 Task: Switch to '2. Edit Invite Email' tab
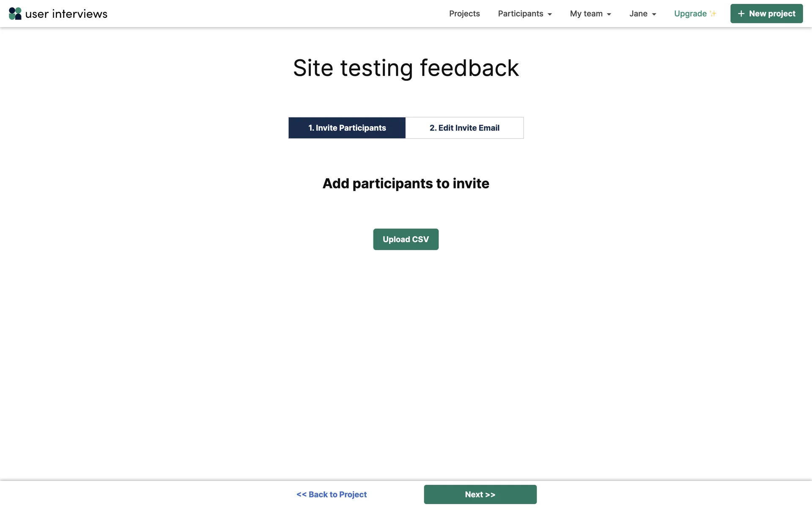coord(464,128)
